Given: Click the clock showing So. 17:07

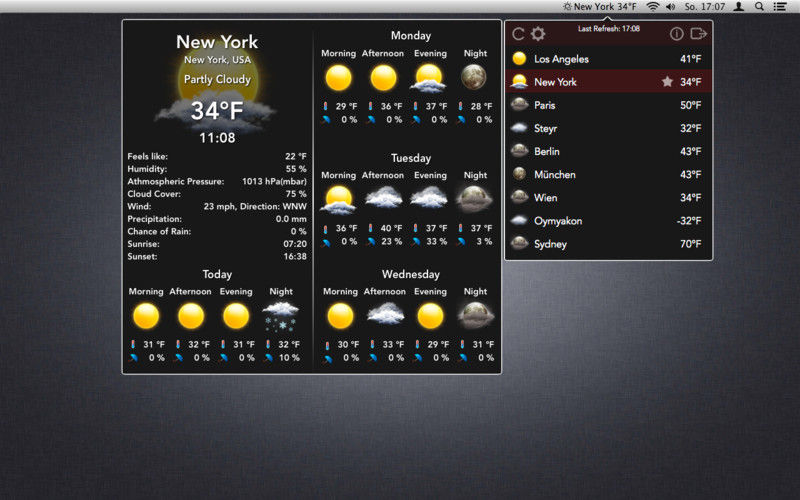Looking at the screenshot, I should pyautogui.click(x=705, y=7).
